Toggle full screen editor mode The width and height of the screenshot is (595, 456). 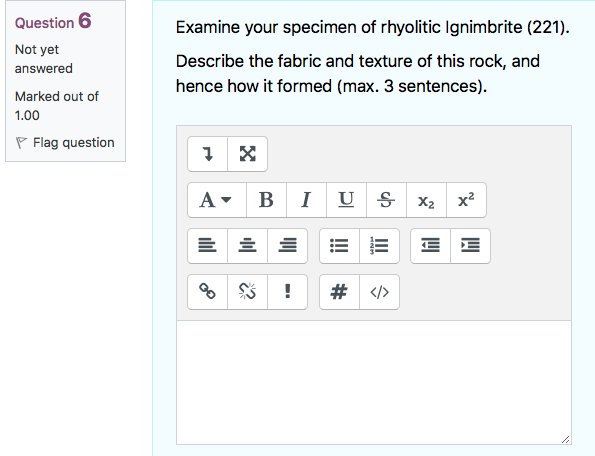point(248,154)
